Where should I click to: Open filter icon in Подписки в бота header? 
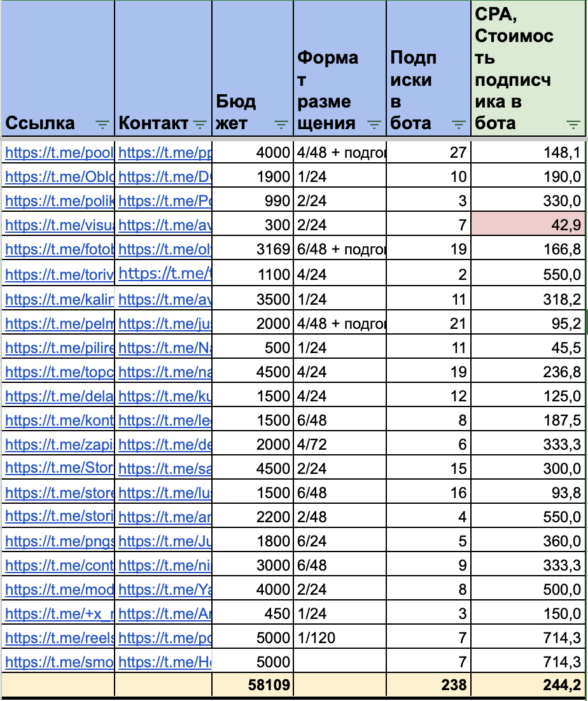pyautogui.click(x=459, y=124)
